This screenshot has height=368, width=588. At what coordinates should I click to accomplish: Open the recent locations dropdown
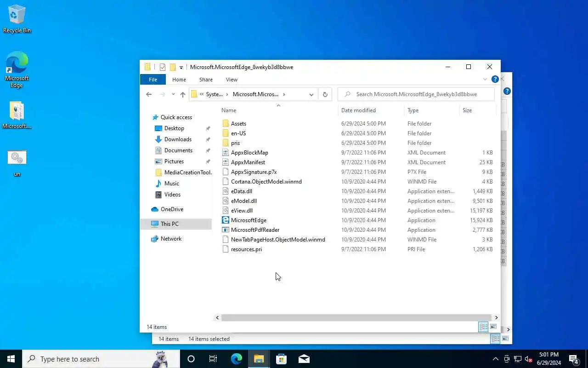[x=173, y=94]
